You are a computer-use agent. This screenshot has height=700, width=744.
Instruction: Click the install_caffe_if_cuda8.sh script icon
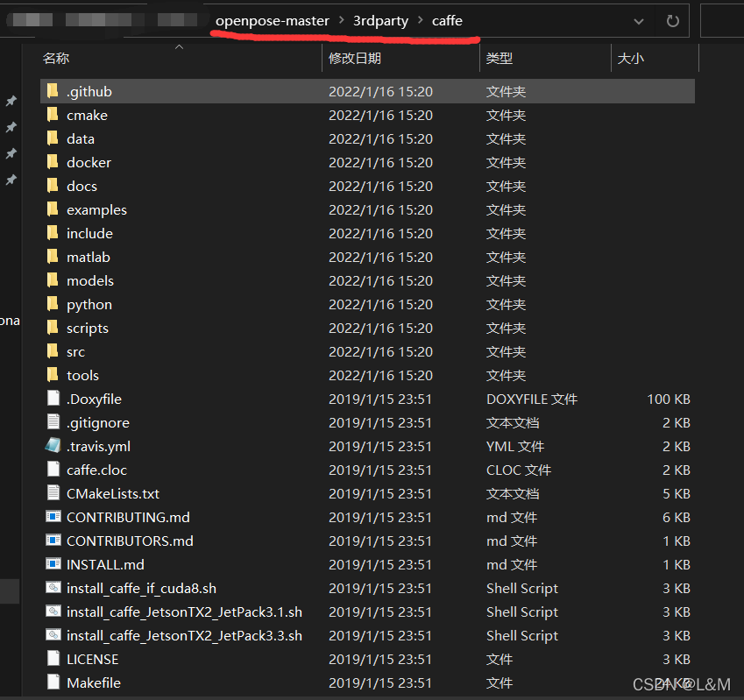coord(53,588)
